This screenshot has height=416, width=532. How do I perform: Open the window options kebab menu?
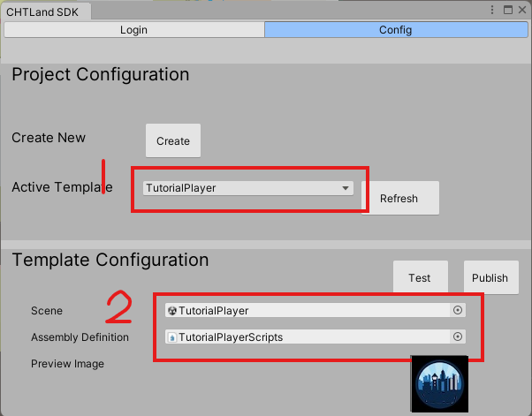pyautogui.click(x=493, y=10)
